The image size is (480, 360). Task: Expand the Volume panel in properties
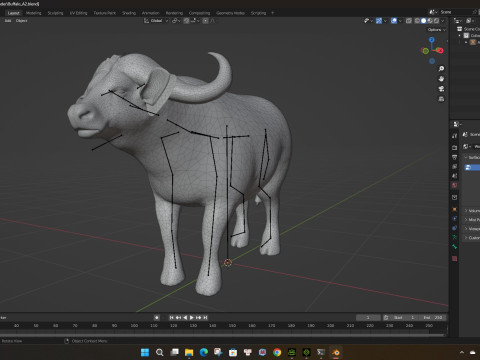[472, 211]
